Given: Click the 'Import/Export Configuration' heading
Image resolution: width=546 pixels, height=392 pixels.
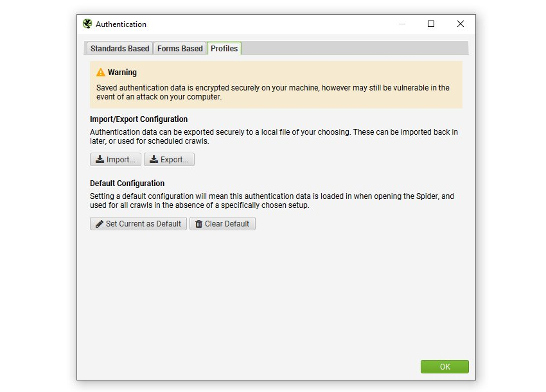Looking at the screenshot, I should click(x=139, y=119).
